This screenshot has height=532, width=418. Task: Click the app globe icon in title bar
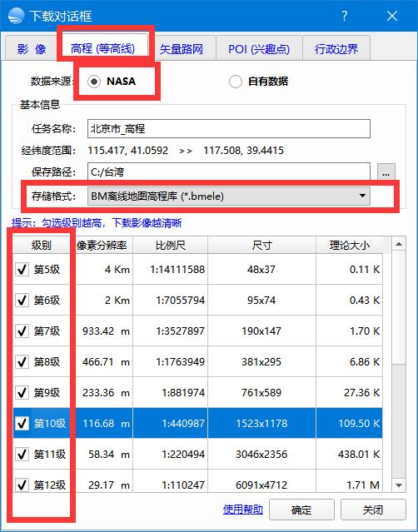coord(16,16)
